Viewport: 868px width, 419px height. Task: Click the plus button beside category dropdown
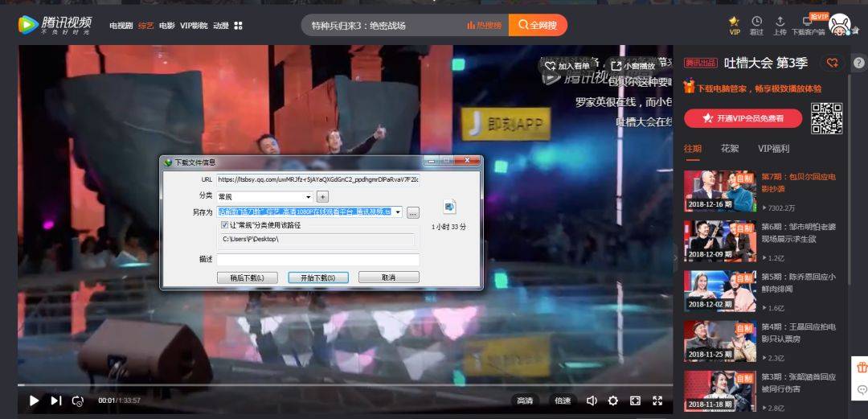point(323,196)
